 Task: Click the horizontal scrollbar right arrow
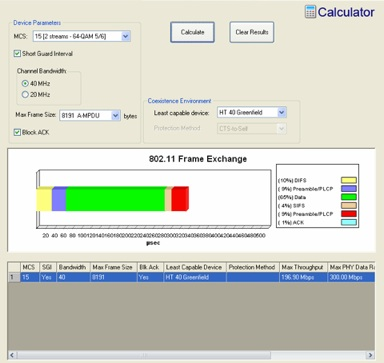pyautogui.click(x=370, y=355)
